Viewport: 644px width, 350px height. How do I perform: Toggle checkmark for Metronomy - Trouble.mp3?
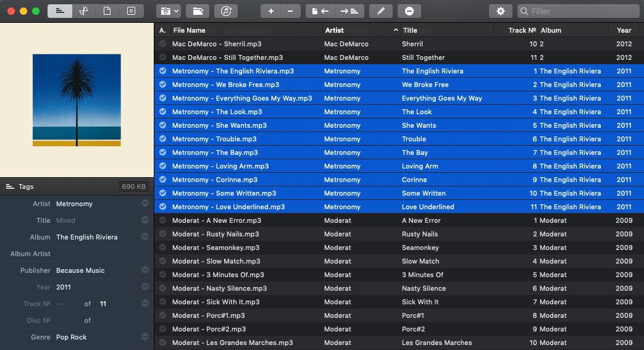coord(162,138)
